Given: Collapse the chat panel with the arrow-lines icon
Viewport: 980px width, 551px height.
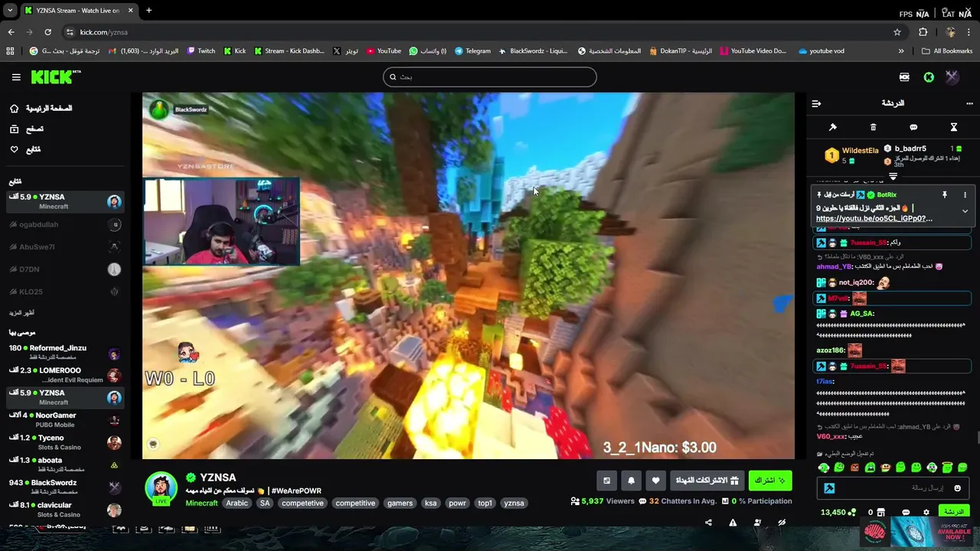Looking at the screenshot, I should point(816,103).
